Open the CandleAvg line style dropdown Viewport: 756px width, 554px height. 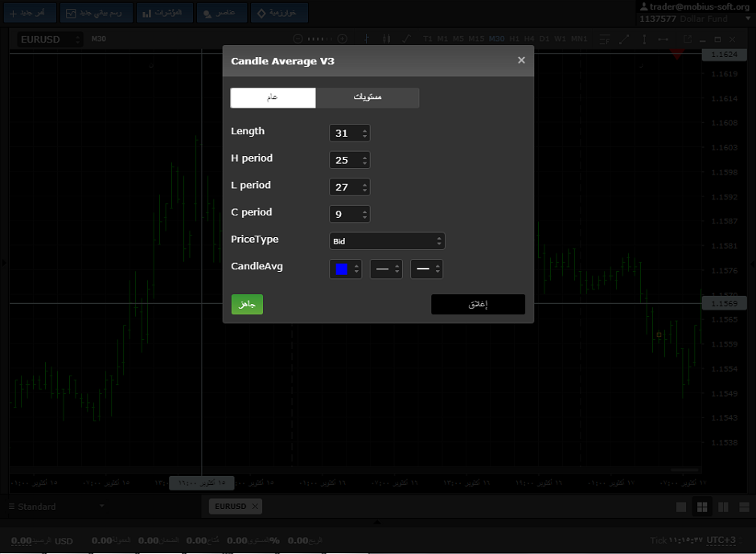click(386, 269)
